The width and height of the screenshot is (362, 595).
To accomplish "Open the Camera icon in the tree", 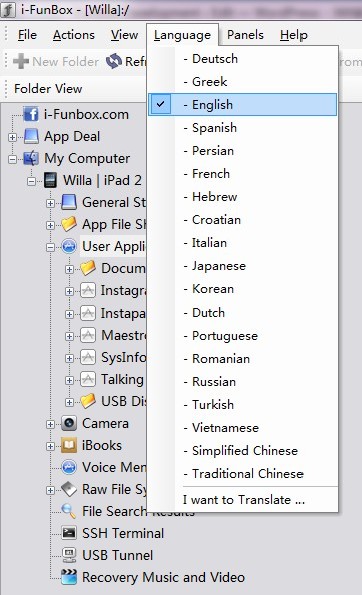I will (x=69, y=423).
